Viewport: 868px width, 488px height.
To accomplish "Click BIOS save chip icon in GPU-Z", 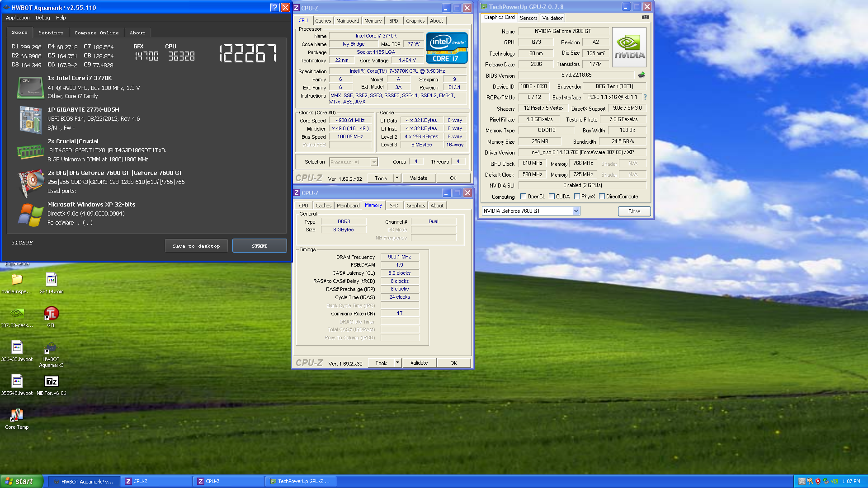I will click(x=642, y=75).
